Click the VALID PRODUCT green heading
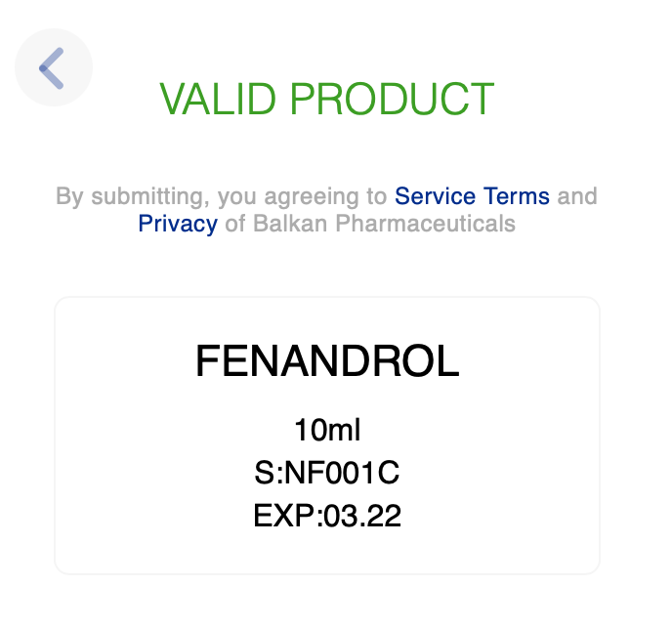672x627 pixels. pyautogui.click(x=326, y=99)
